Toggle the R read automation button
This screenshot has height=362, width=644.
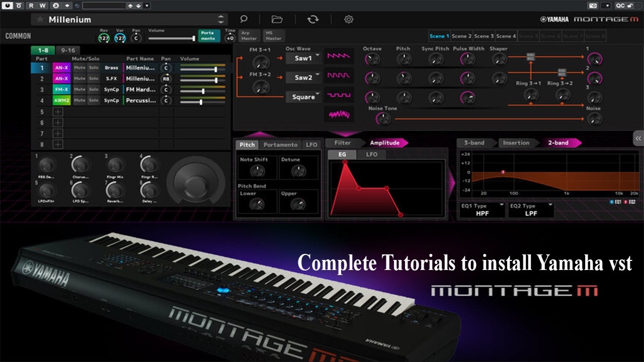click(31, 6)
